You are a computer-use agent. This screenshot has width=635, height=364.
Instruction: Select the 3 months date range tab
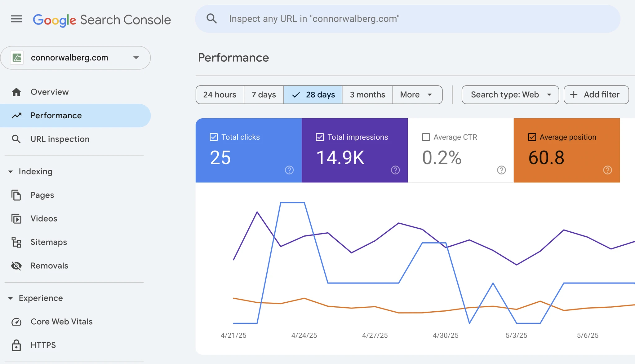tap(367, 94)
